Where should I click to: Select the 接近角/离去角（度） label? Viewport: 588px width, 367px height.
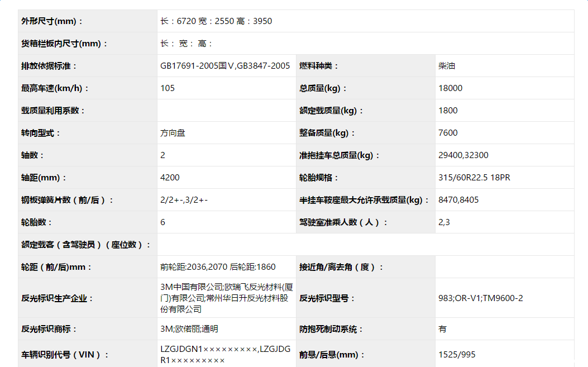pos(341,267)
